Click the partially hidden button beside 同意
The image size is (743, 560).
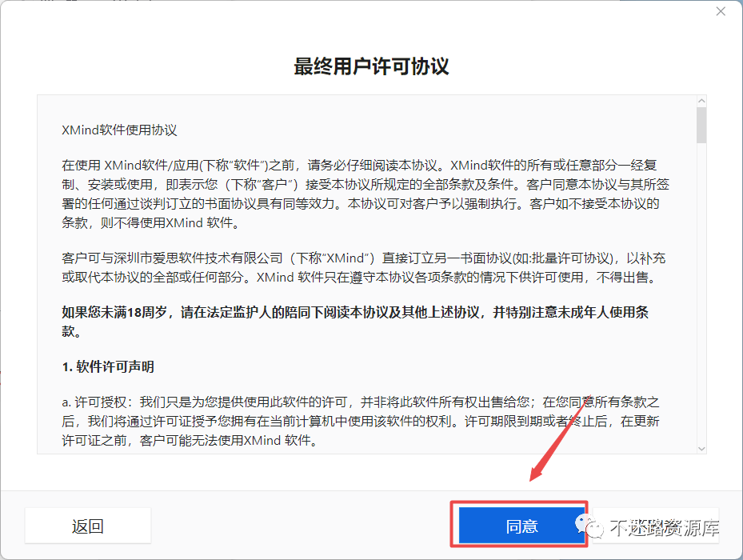click(656, 526)
